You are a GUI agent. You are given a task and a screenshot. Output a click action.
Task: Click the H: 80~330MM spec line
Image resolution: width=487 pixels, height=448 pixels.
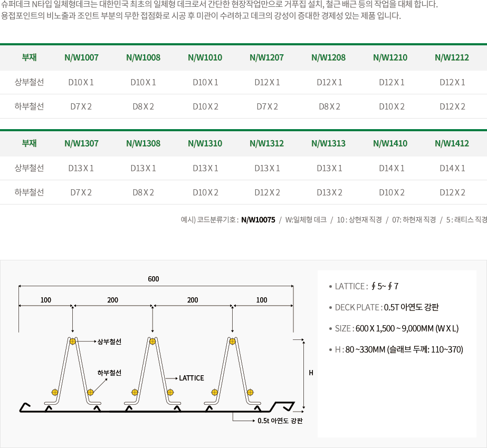coord(396,349)
